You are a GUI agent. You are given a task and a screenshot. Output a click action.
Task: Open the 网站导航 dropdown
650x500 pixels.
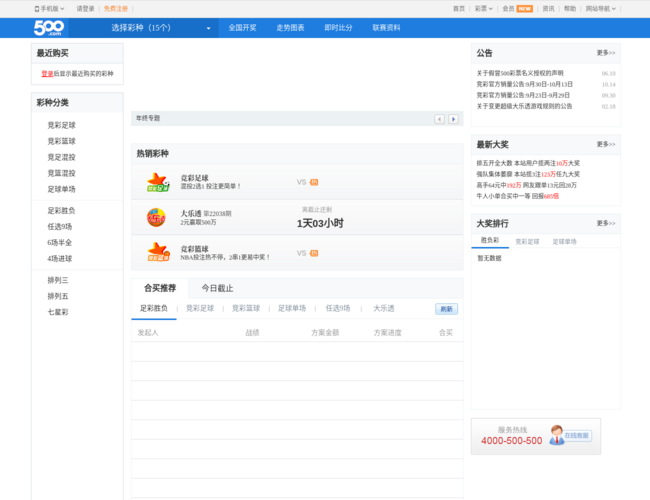point(600,9)
